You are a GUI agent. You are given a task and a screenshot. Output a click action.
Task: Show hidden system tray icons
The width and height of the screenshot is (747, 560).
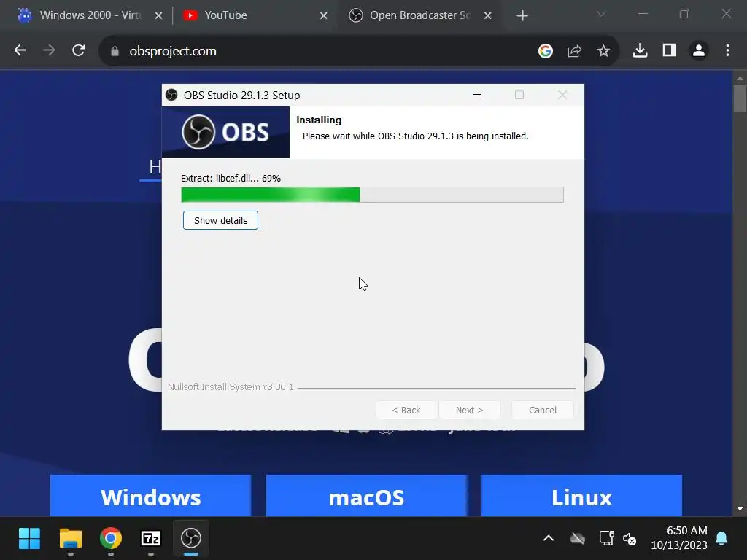click(549, 539)
